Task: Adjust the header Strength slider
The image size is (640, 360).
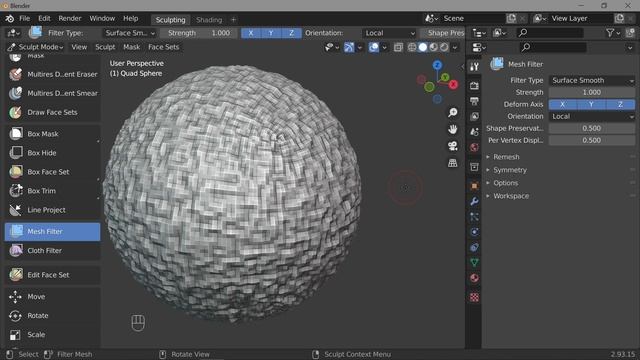Action: click(198, 33)
